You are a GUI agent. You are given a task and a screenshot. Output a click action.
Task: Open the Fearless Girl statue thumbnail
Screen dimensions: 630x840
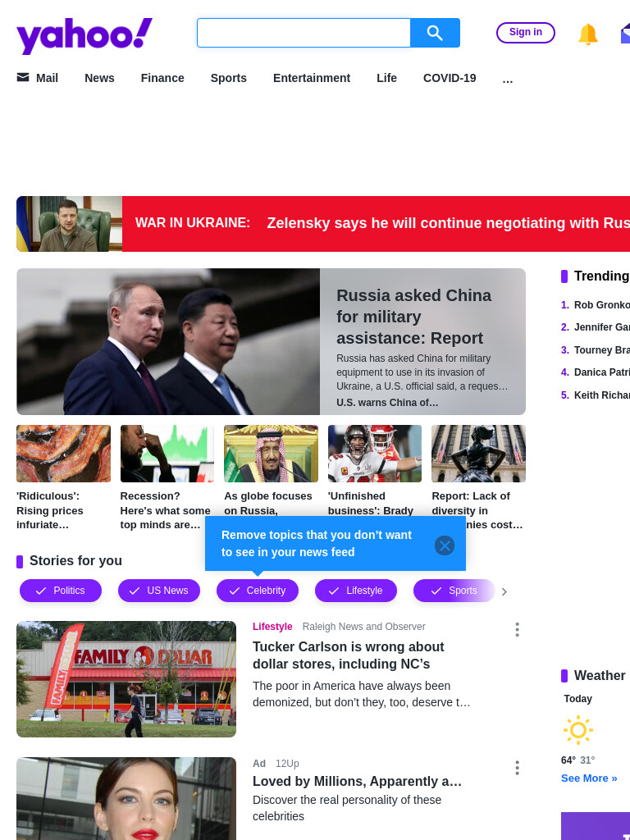point(478,453)
